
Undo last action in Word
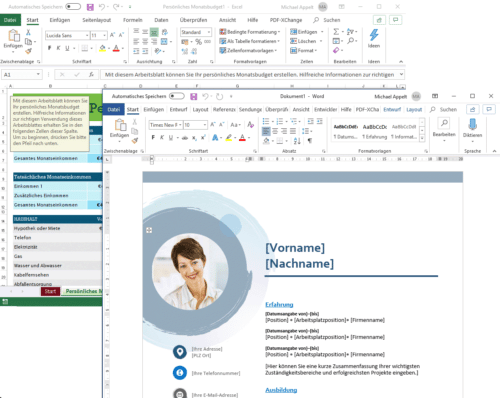[205, 96]
